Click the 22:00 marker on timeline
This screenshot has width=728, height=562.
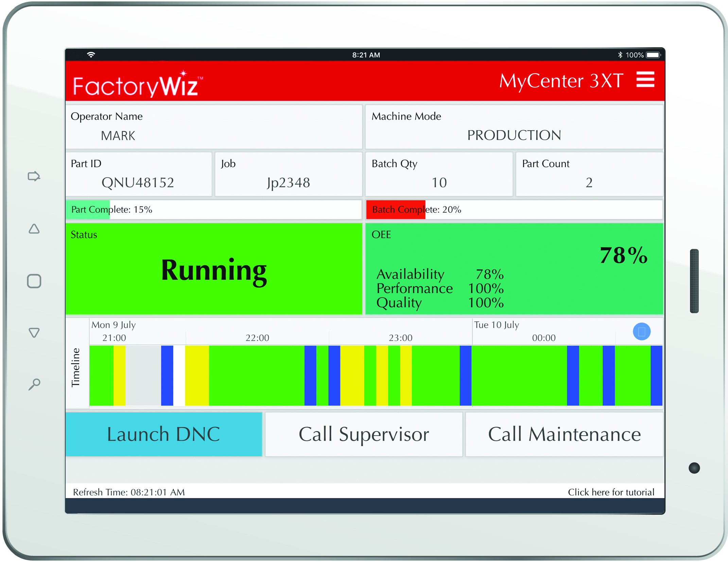(x=257, y=338)
